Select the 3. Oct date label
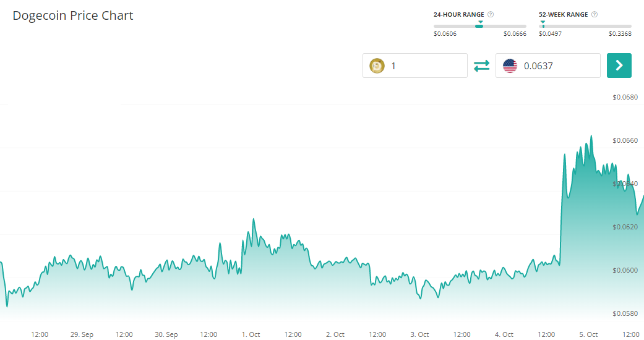The width and height of the screenshot is (644, 340). 419,334
